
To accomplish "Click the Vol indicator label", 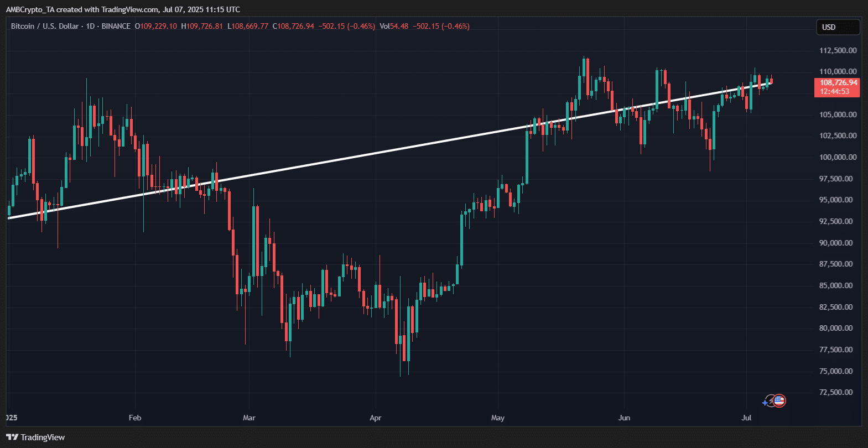I will tap(384, 26).
